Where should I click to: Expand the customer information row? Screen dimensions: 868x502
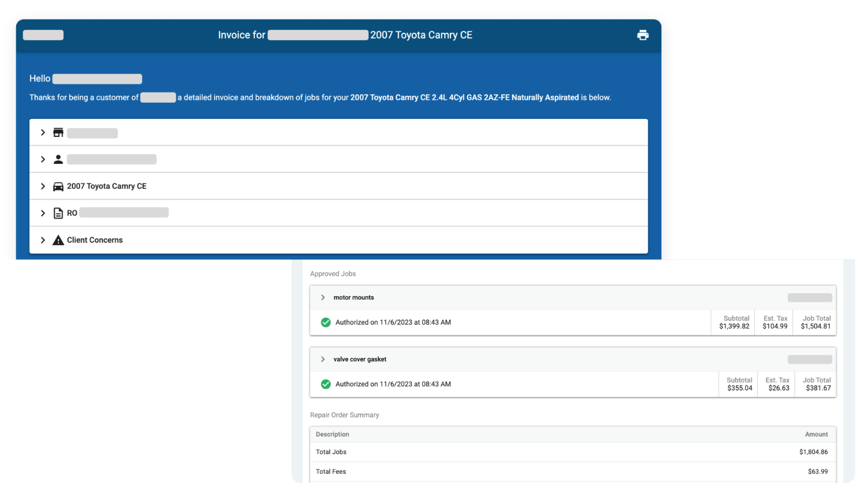tap(43, 159)
